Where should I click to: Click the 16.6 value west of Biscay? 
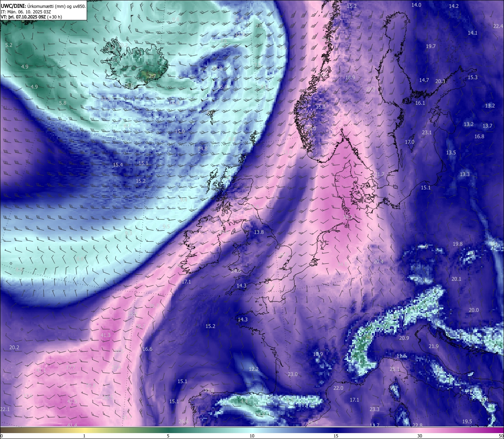pyautogui.click(x=147, y=349)
